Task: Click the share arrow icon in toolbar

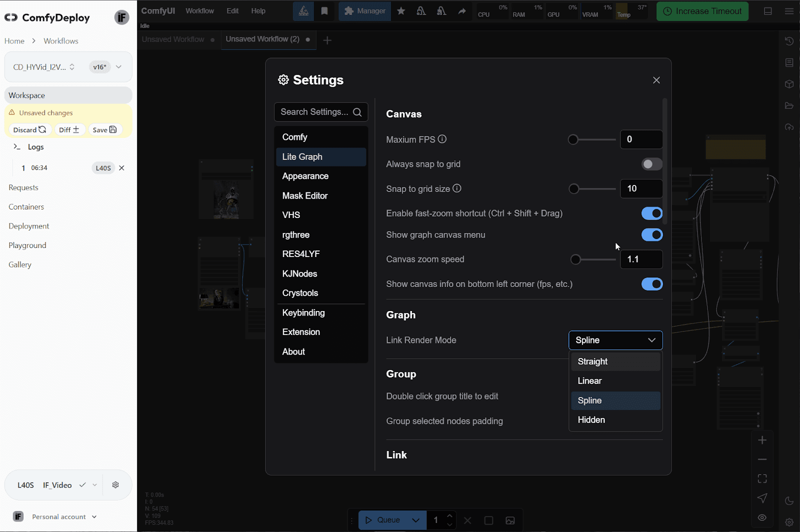Action: click(x=462, y=11)
